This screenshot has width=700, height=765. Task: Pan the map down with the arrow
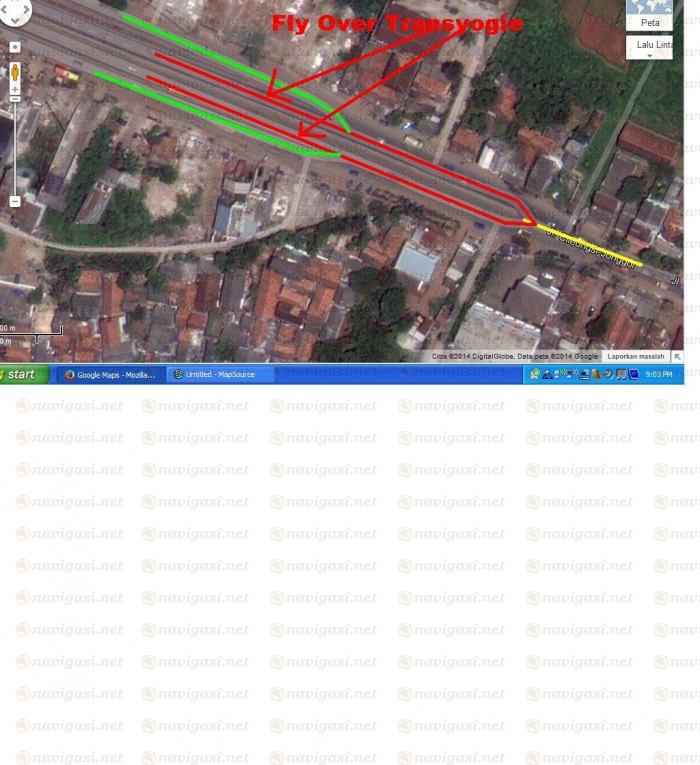pos(14,20)
